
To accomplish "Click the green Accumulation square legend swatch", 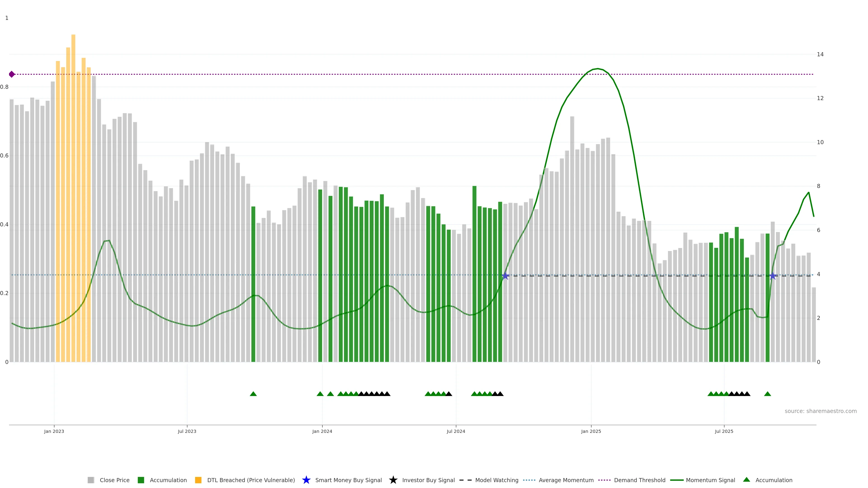I will point(141,480).
